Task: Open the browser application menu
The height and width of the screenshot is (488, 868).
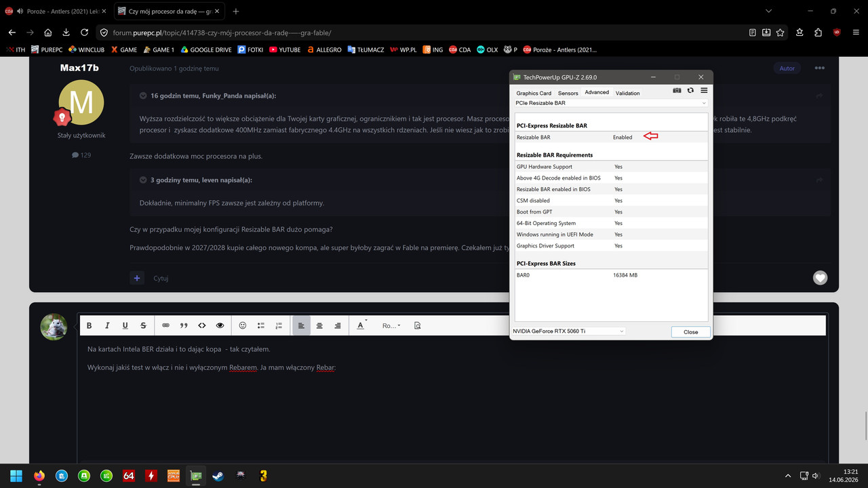Action: (856, 32)
